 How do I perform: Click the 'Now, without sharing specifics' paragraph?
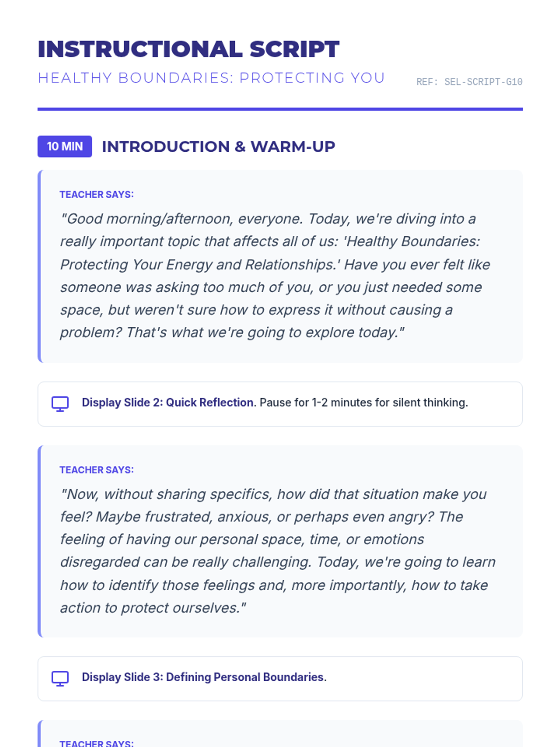pos(278,551)
